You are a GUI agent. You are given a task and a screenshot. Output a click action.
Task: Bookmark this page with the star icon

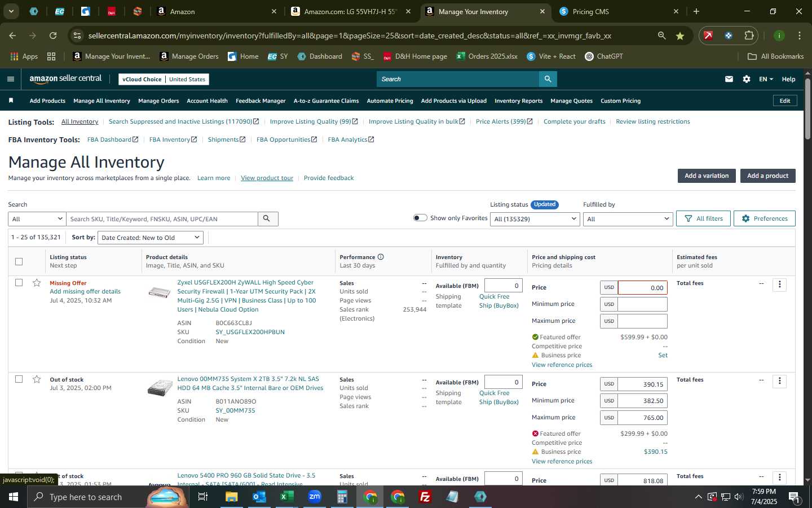click(x=680, y=36)
